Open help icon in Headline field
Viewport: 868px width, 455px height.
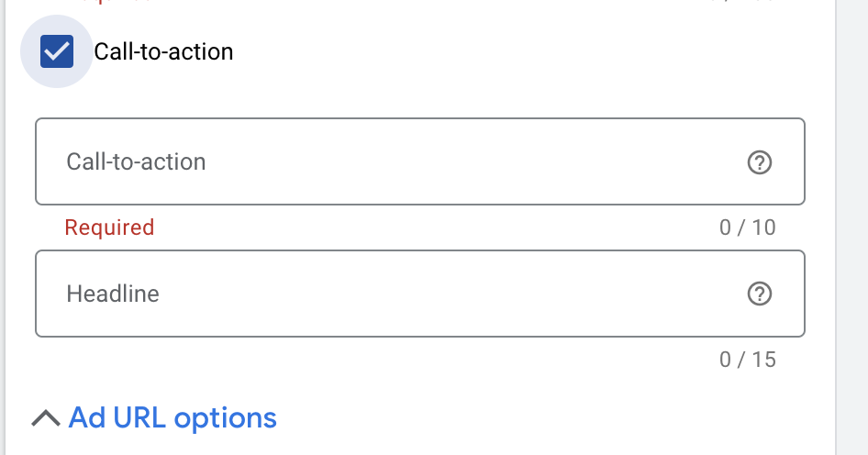click(x=759, y=294)
